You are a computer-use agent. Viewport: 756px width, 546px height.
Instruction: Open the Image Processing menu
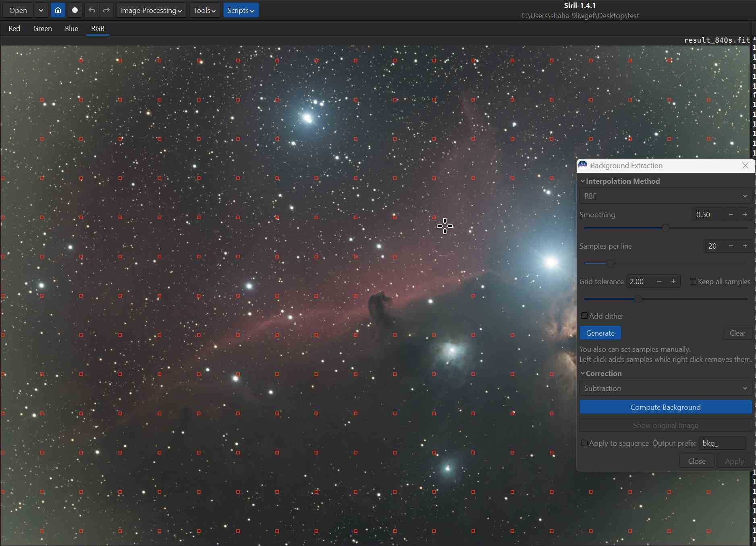tap(151, 10)
